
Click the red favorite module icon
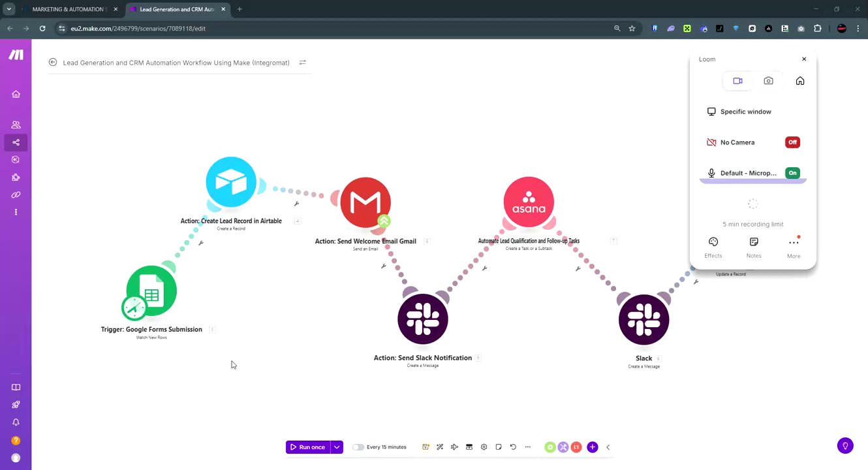coord(576,447)
